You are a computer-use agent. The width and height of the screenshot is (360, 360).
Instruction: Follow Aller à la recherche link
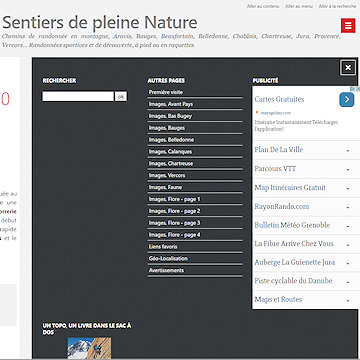[x=337, y=6]
